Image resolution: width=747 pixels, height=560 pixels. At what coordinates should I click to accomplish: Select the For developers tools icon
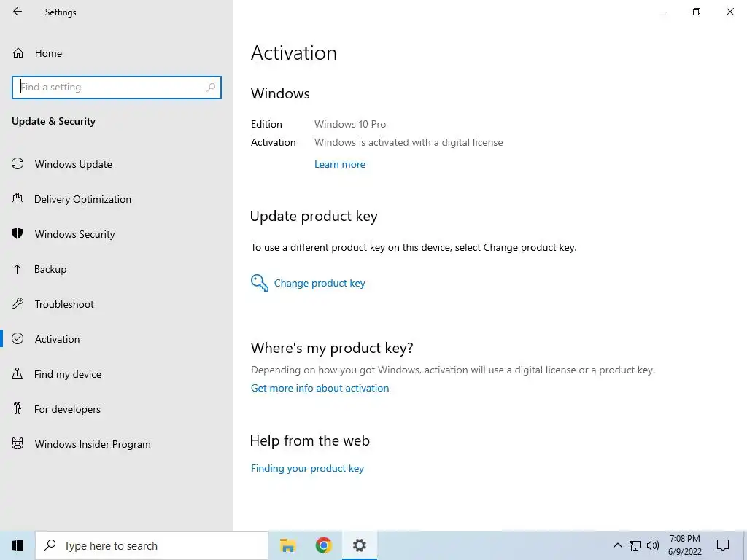(18, 408)
